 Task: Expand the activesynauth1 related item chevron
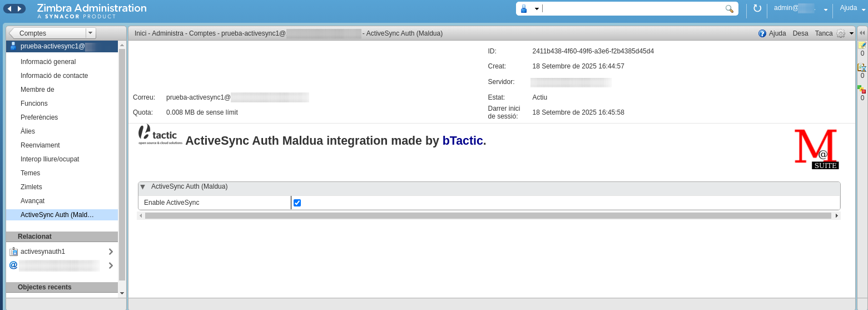click(x=111, y=252)
